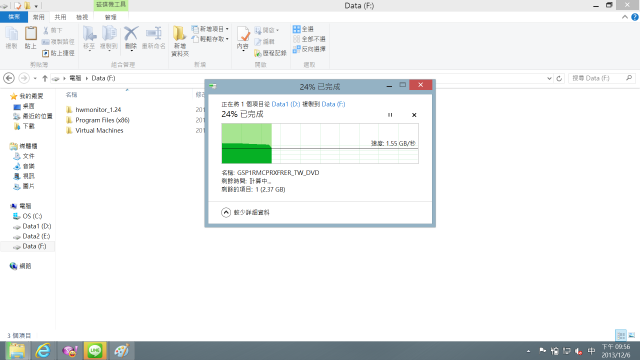This screenshot has width=640, height=360.
Task: Open Internet Explorer from the taskbar
Action: (43, 351)
